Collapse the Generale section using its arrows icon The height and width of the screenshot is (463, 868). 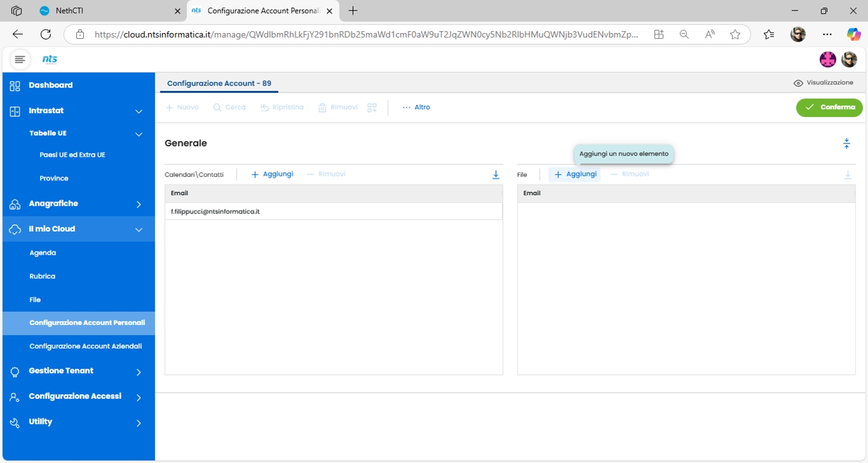click(846, 144)
